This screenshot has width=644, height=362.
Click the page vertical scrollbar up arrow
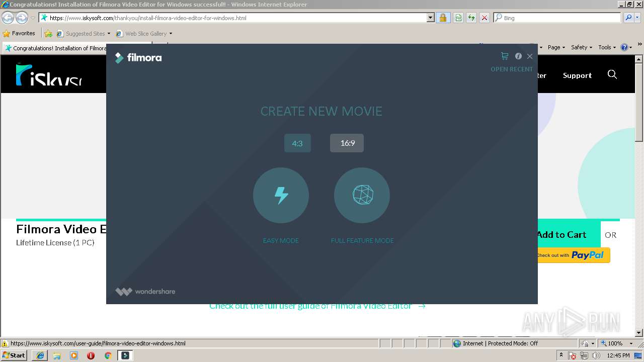[639, 59]
